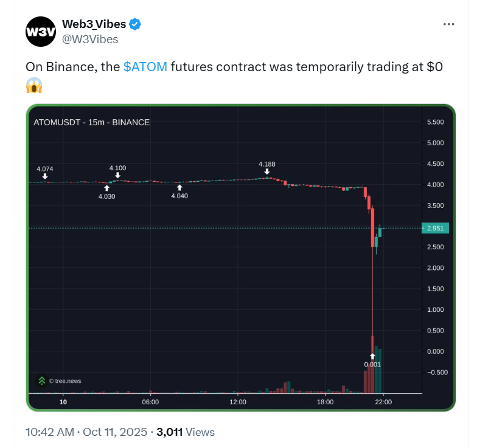Click the 4.188 peak marker arrow
The width and height of the screenshot is (491, 448).
pos(267,171)
